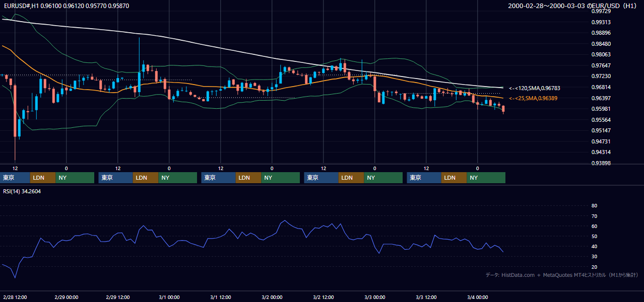Click price axis value 0.94314
The height and width of the screenshot is (302, 644).
pos(601,152)
